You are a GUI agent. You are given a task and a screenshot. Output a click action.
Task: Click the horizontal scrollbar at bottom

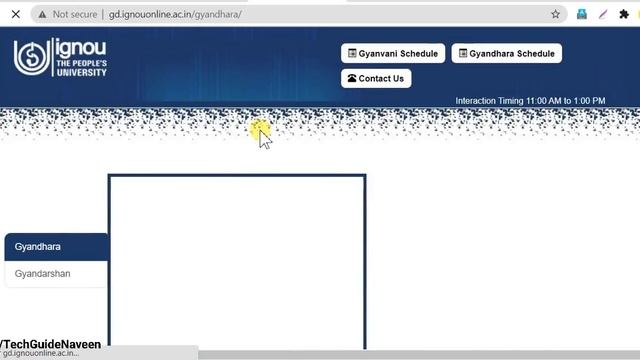pyautogui.click(x=419, y=355)
